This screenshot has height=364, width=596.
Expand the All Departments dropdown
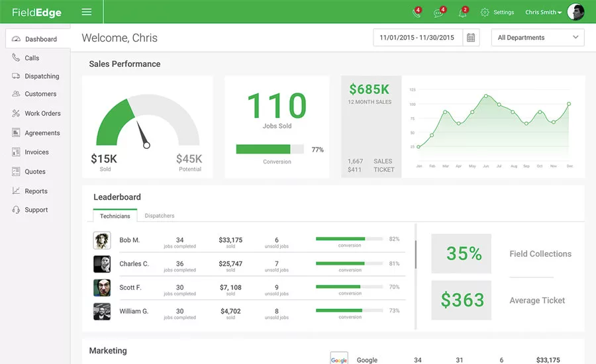[538, 38]
